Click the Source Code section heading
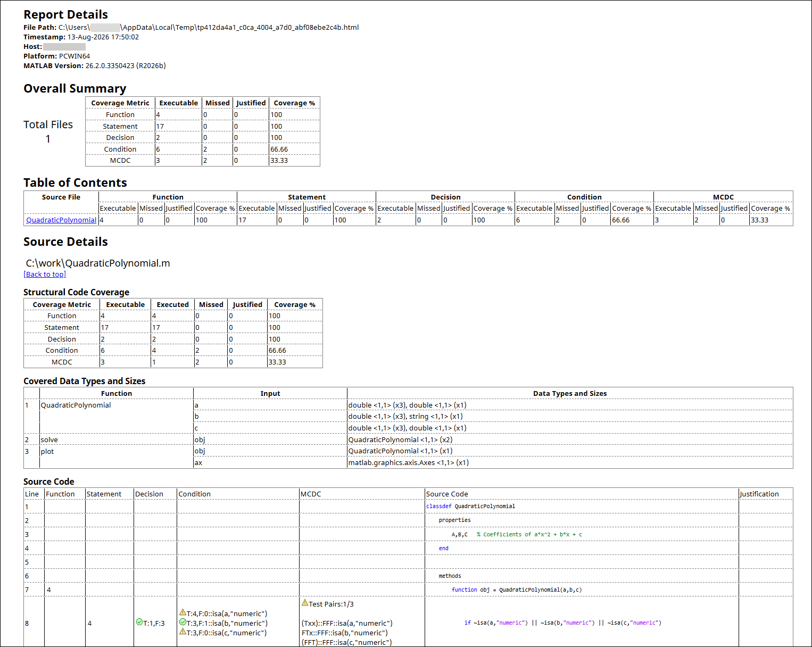The height and width of the screenshot is (647, 812). click(x=49, y=482)
